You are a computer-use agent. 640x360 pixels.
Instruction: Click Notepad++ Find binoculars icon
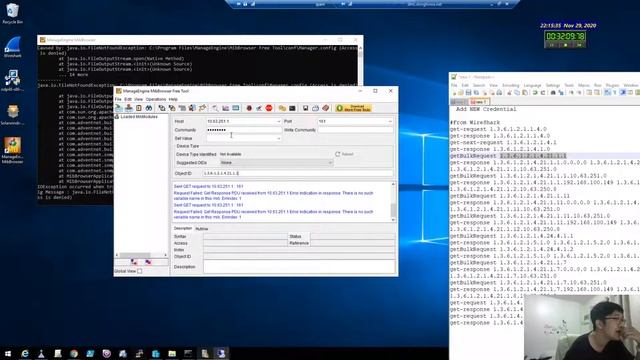553,93
